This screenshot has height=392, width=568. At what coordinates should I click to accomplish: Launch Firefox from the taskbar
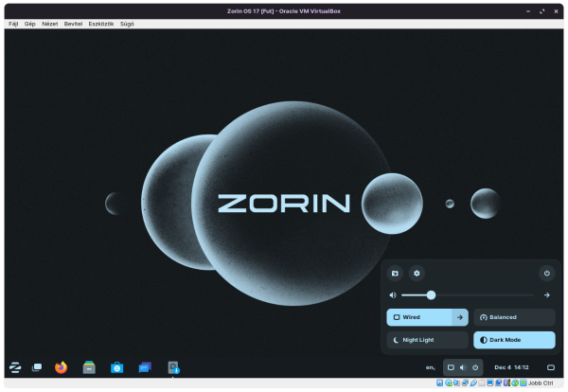61,367
